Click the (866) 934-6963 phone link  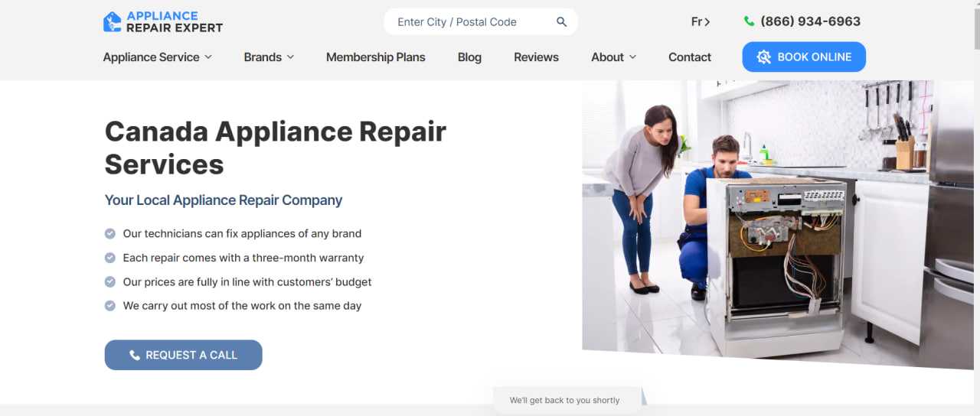810,21
